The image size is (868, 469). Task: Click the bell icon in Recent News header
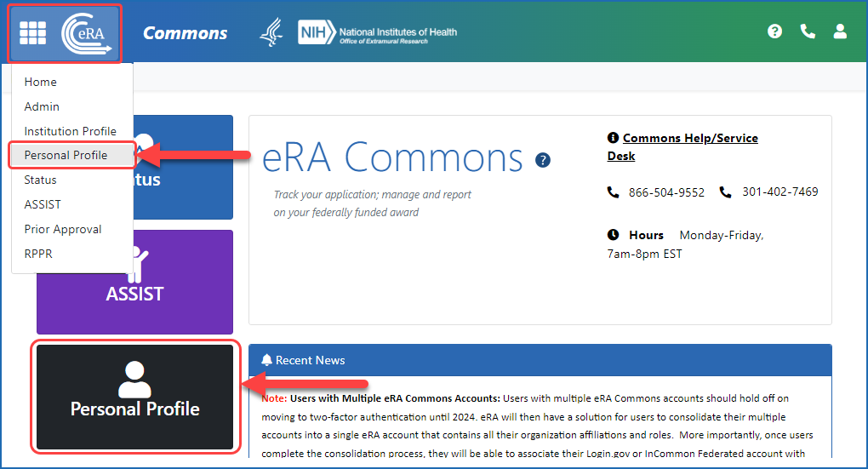[x=267, y=360]
